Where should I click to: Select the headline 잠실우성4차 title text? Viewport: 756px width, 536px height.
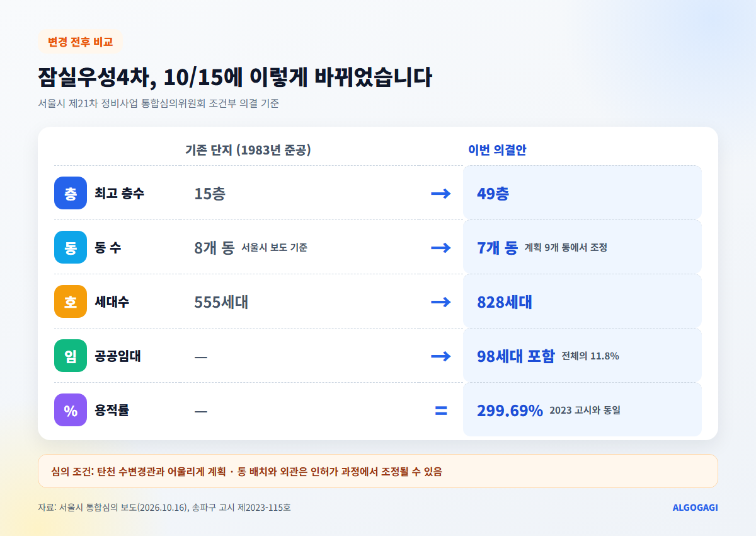[235, 77]
